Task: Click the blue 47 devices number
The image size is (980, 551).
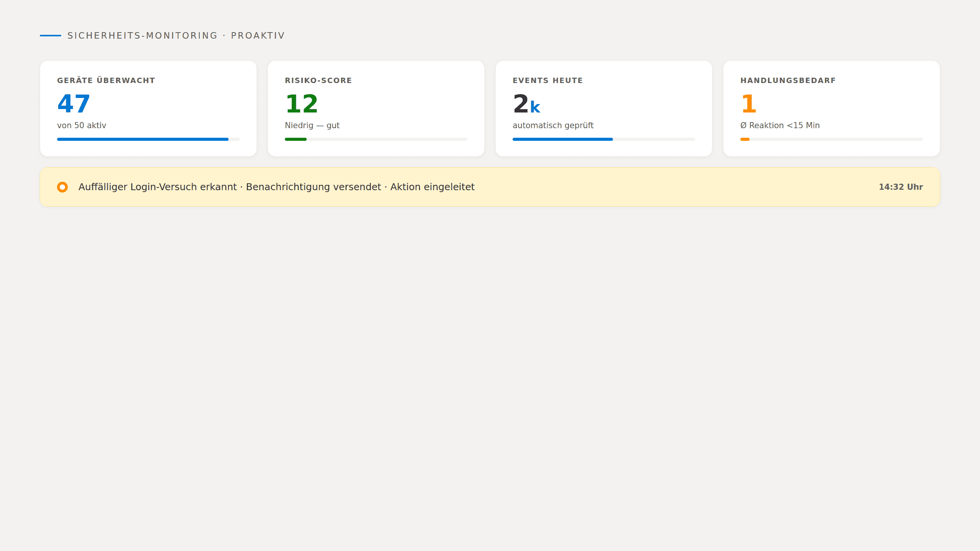Action: coord(73,104)
